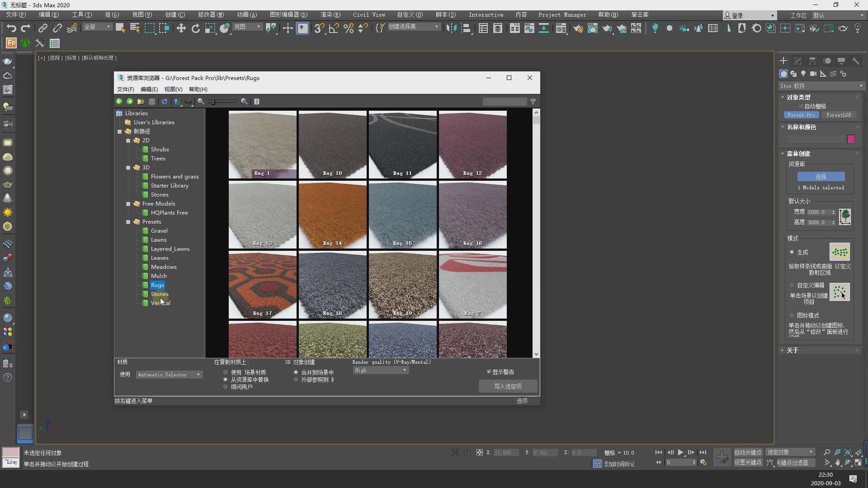The image size is (868, 488).
Task: Open the Modify panel tab icon
Action: point(798,61)
